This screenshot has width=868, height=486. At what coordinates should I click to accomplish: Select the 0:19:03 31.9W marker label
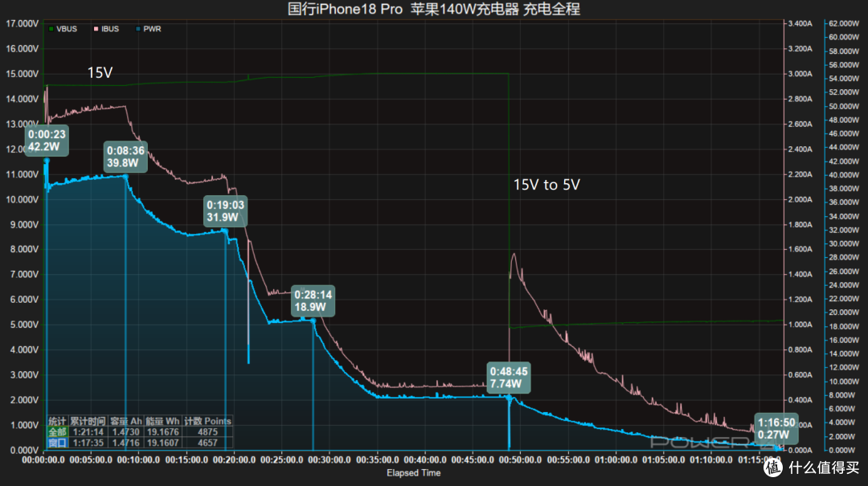pyautogui.click(x=225, y=211)
